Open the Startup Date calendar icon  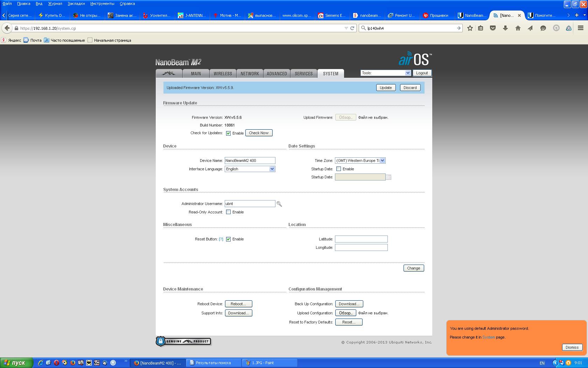coord(388,177)
